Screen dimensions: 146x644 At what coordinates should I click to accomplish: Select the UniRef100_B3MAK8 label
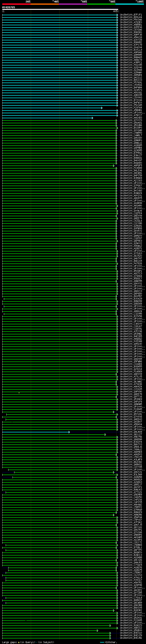[x=131, y=178]
